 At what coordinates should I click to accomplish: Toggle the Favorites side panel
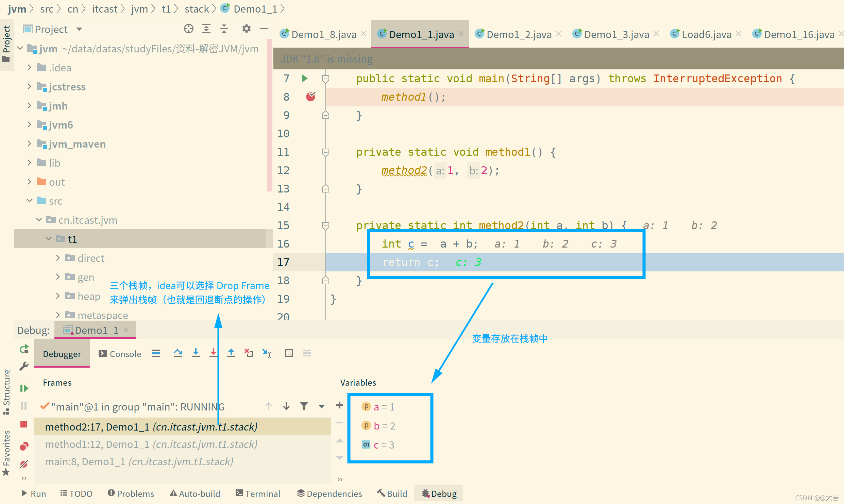coord(6,453)
